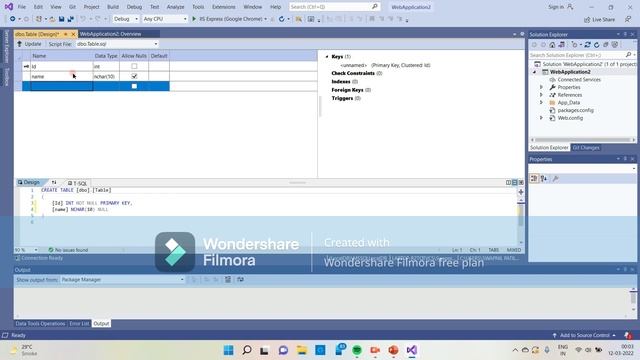The image size is (640, 360).
Task: Click the Categorized icon in Properties panel
Action: point(534,178)
